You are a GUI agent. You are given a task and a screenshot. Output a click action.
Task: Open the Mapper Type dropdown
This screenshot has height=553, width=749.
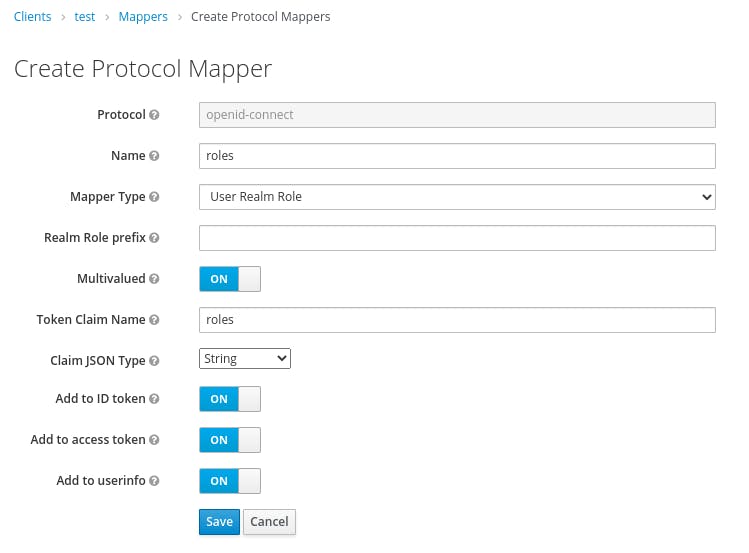[x=457, y=197]
